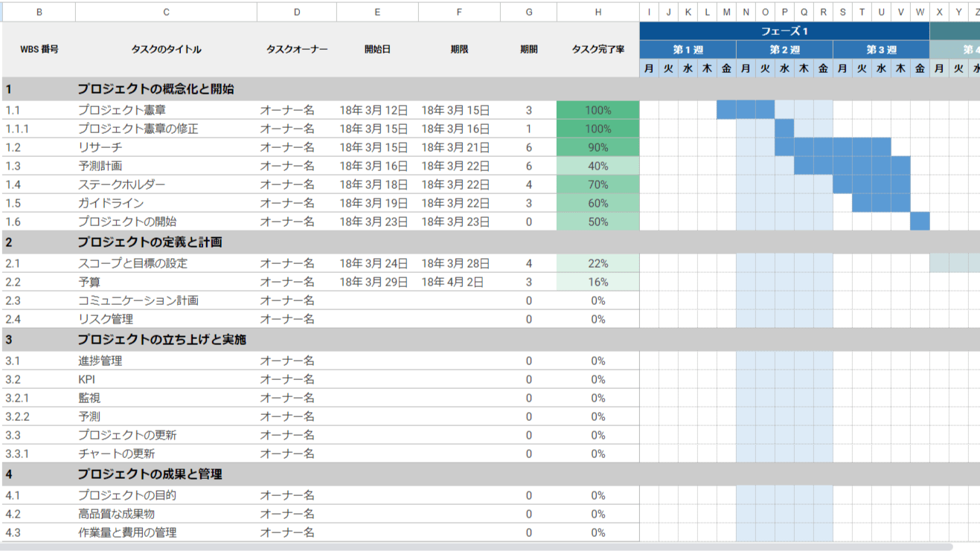The width and height of the screenshot is (980, 551).
Task: Click the duration cell for 予測計画
Action: tap(528, 166)
